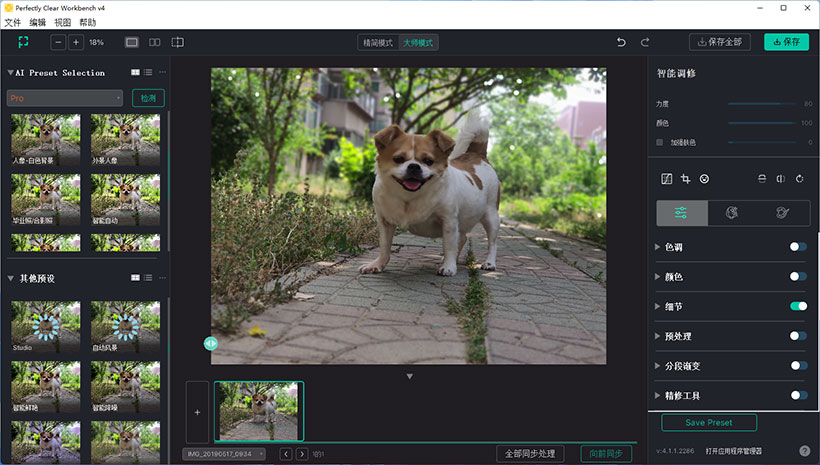Image resolution: width=820 pixels, height=465 pixels.
Task: Click the Save Preset button
Action: pos(708,422)
